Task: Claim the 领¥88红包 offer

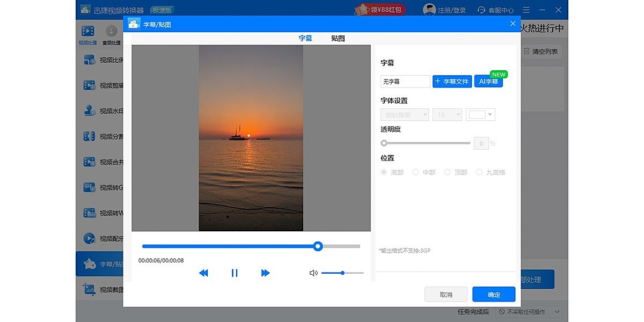Action: (x=380, y=9)
